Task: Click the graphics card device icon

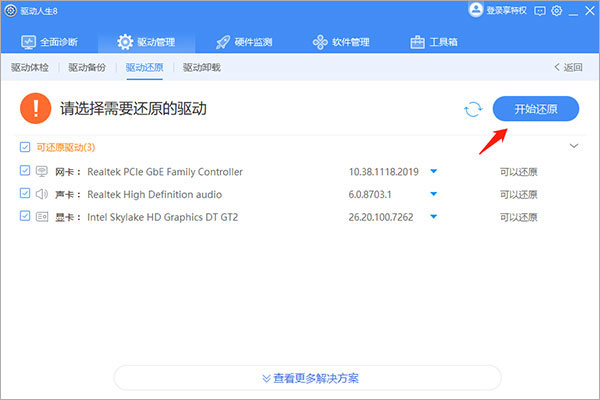Action: [42, 217]
